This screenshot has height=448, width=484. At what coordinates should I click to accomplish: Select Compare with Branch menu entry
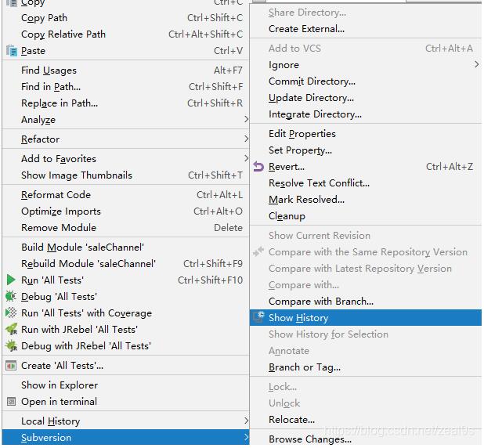coord(320,302)
